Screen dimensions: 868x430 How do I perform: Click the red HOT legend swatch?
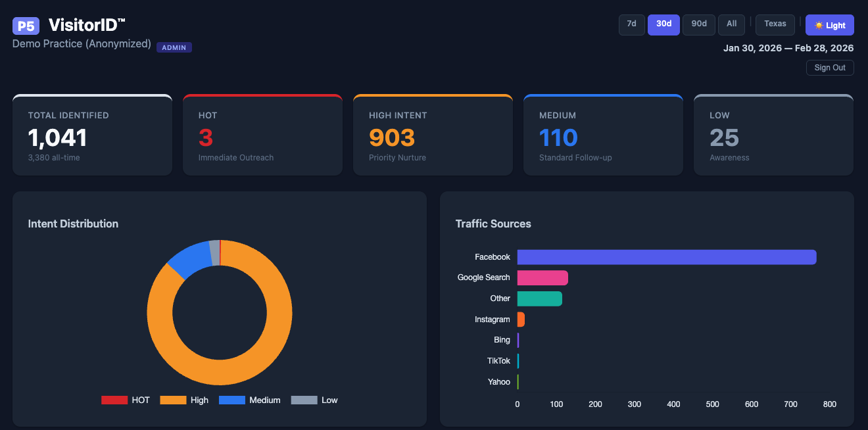[x=113, y=400]
